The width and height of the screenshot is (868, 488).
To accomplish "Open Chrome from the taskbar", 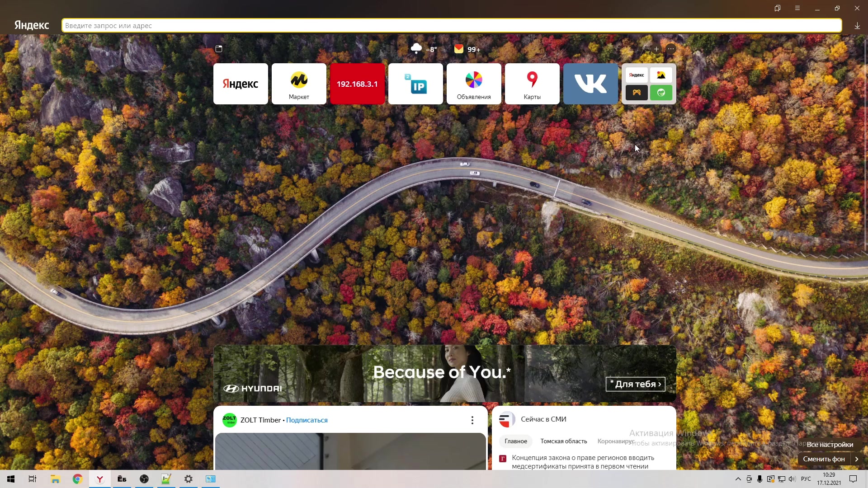I will point(77,479).
